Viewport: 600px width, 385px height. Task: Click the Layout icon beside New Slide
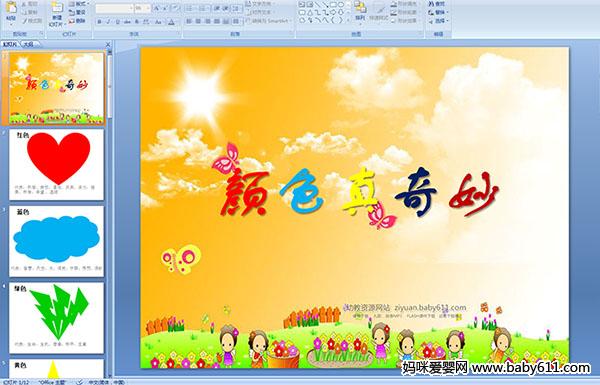(x=78, y=4)
